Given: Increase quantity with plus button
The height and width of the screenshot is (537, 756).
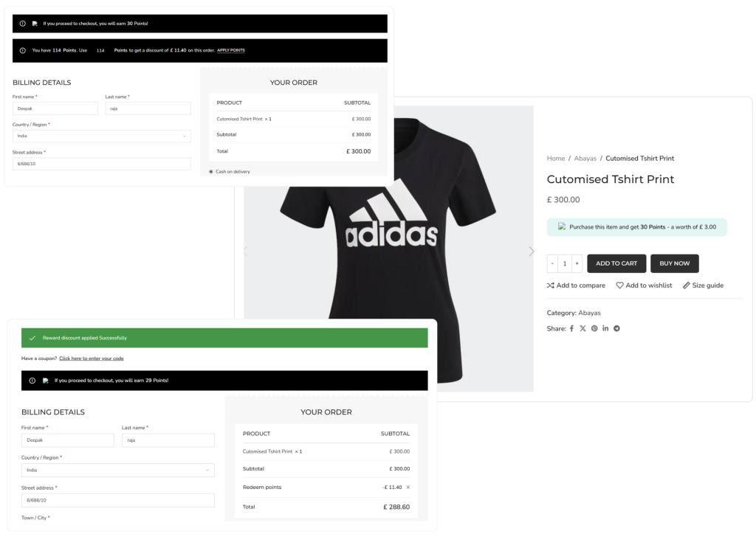Looking at the screenshot, I should point(577,263).
